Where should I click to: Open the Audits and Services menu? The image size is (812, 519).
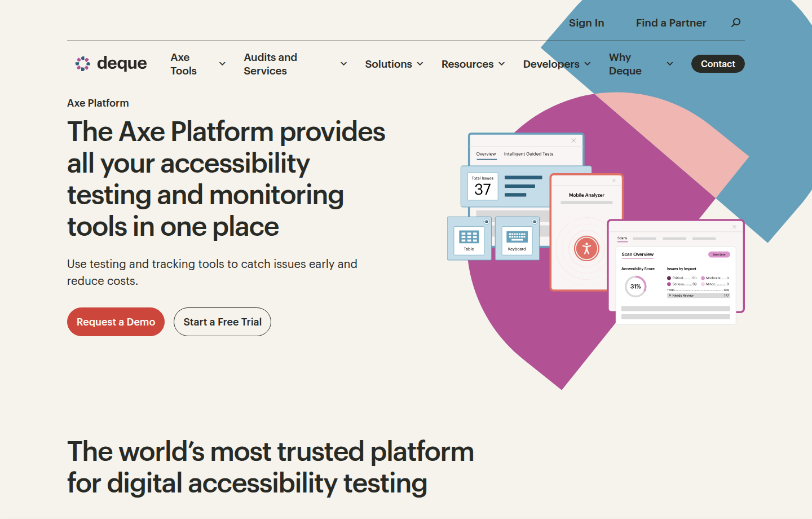[270, 64]
